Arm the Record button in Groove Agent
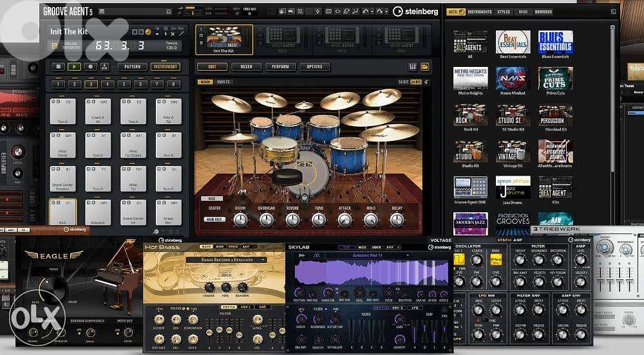Viewport: 644px width, 355px height. (90, 66)
